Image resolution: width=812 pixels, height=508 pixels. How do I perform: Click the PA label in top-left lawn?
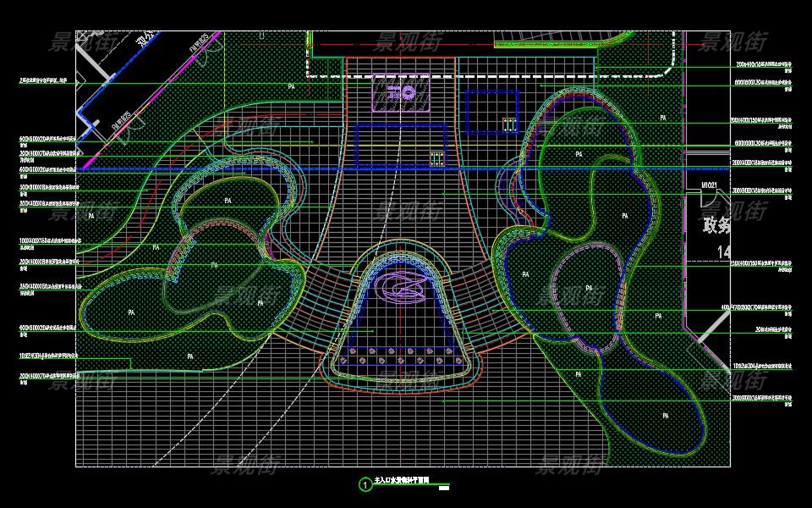pyautogui.click(x=291, y=86)
